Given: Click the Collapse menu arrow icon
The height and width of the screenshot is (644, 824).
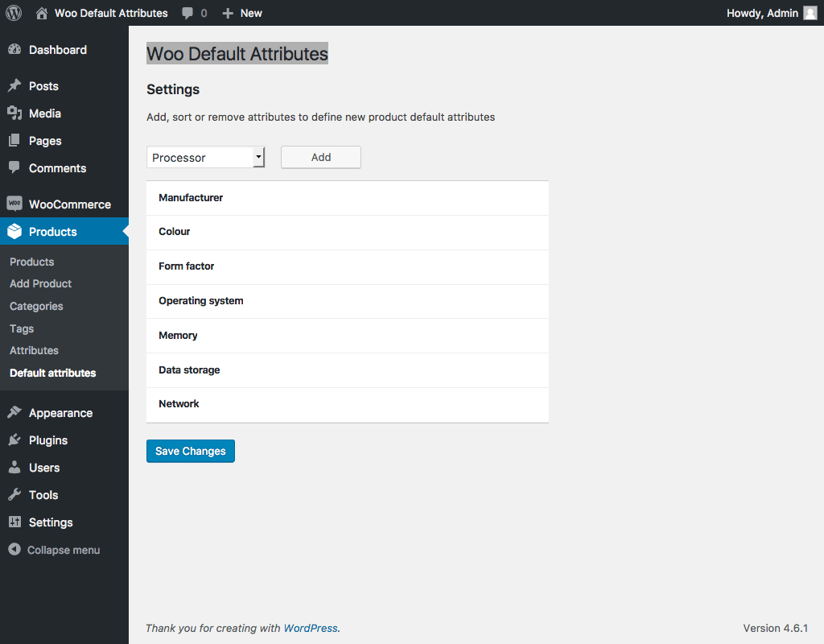Looking at the screenshot, I should coord(14,549).
